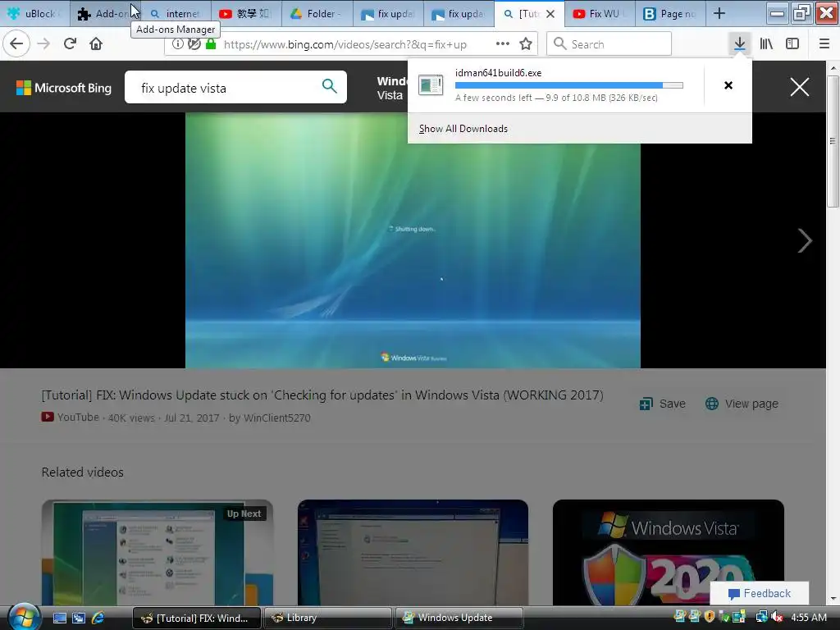Switch to the Page not found tab
This screenshot has height=630, width=840.
670,13
